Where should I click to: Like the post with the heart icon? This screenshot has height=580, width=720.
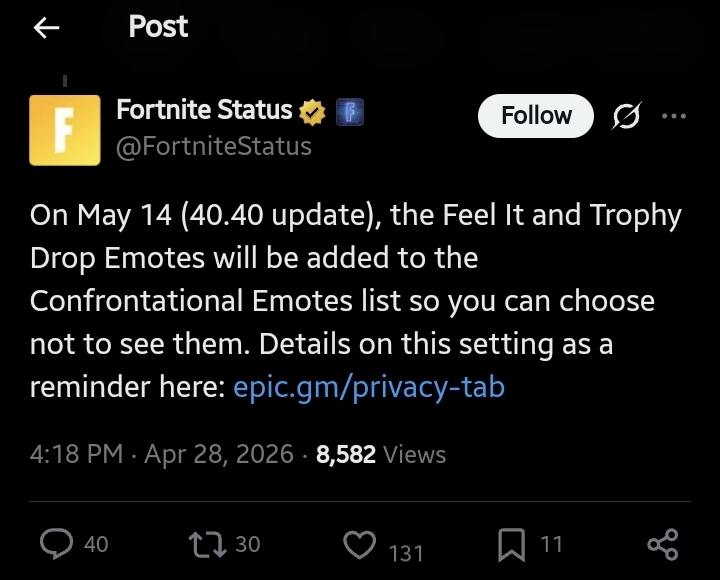click(x=358, y=545)
